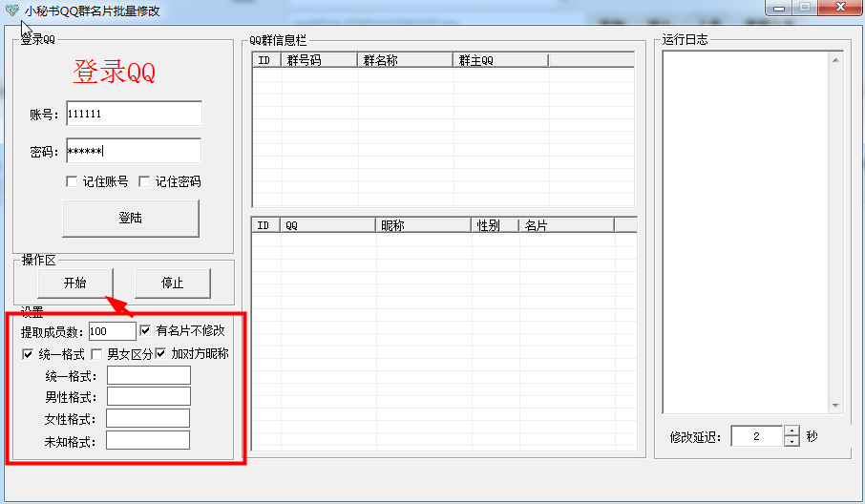This screenshot has width=865, height=504.
Task: Click the 运行日志 scroll down arrow
Action: (x=835, y=406)
